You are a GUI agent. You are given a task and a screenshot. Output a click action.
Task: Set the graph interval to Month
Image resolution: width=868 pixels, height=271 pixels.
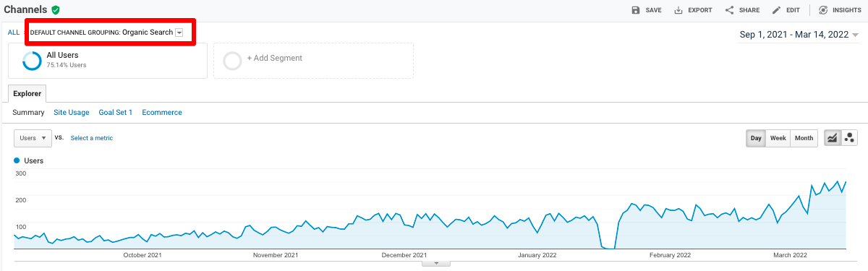pos(804,138)
